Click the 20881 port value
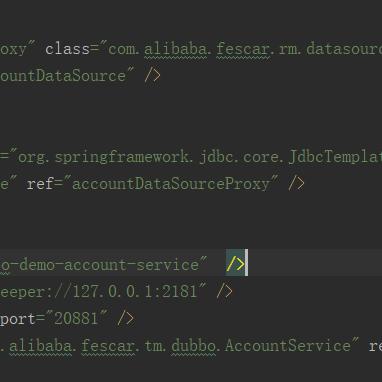Screen dimensions: 382x382 tap(76, 319)
